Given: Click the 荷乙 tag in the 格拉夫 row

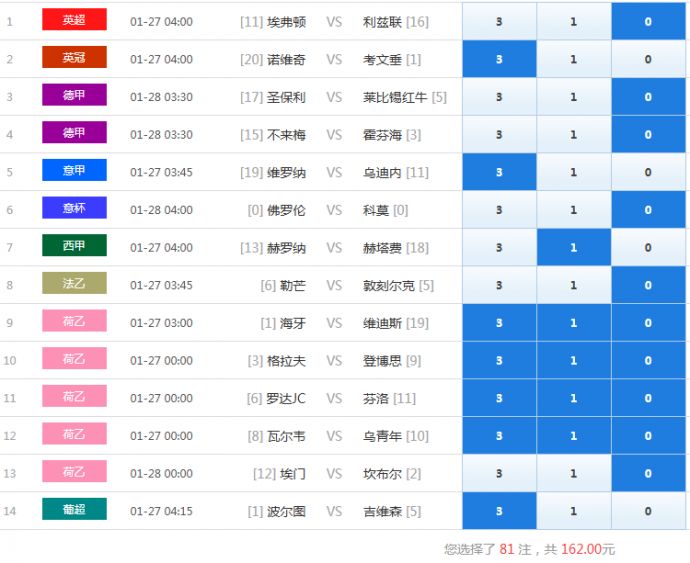Looking at the screenshot, I should click(74, 359).
